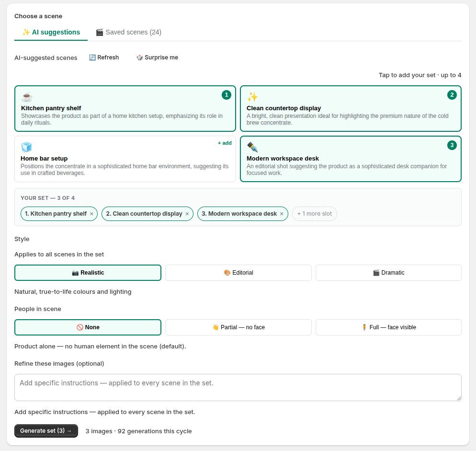Image resolution: width=476 pixels, height=451 pixels.
Task: Click the refine instructions text area
Action: (238, 387)
